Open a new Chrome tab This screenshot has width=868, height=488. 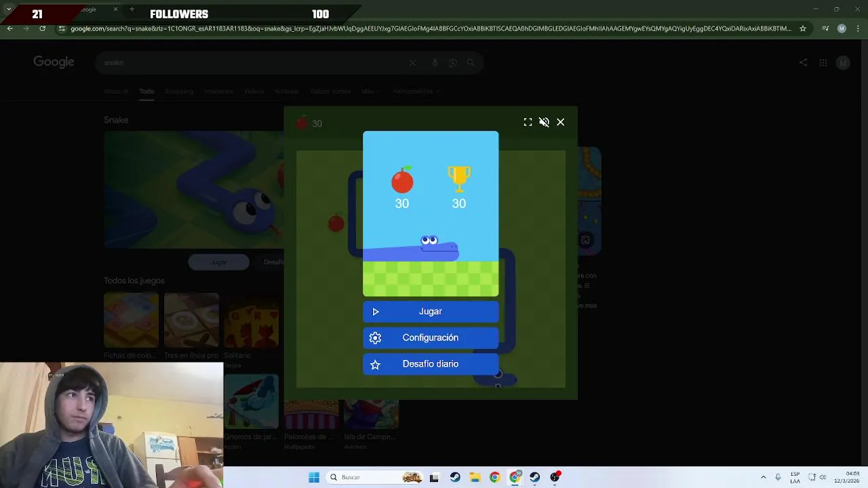[132, 9]
